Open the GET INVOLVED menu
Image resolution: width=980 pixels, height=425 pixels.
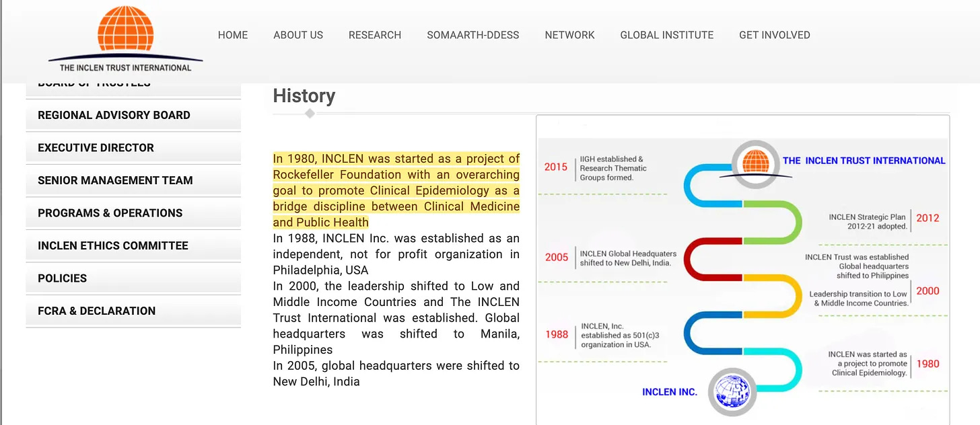coord(775,35)
